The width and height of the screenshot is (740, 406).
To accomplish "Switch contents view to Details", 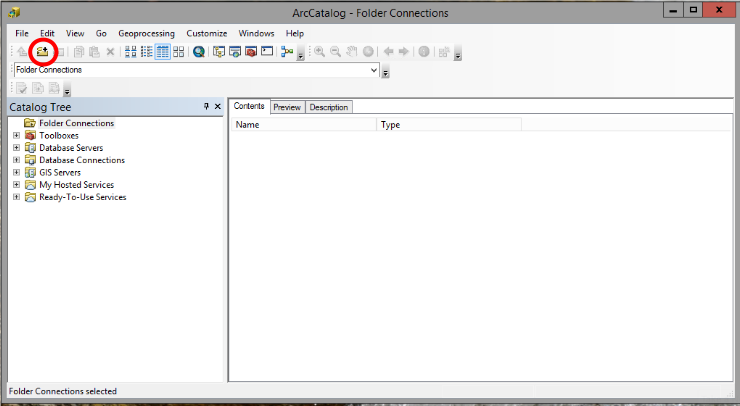I will [162, 51].
